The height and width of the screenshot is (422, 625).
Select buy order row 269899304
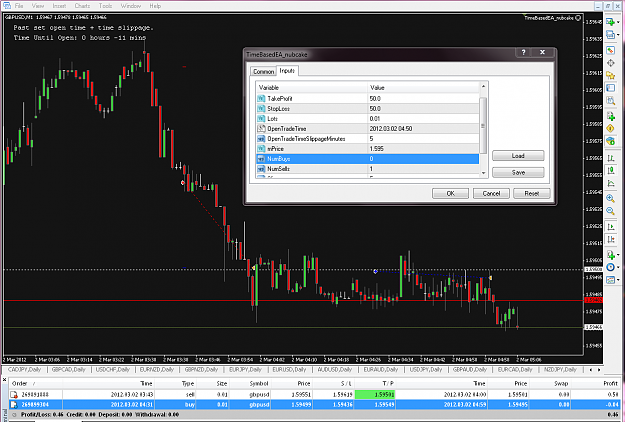click(314, 404)
